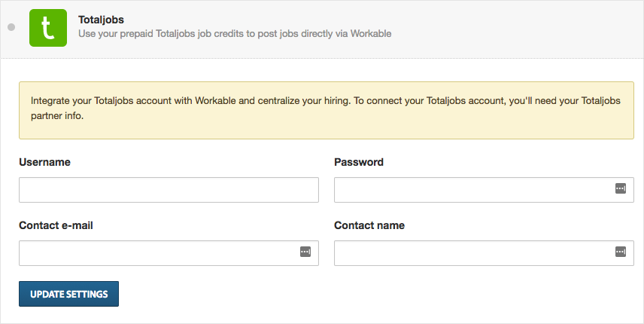This screenshot has height=324, width=644.
Task: Select the Contact e-mail text box
Action: tap(169, 253)
